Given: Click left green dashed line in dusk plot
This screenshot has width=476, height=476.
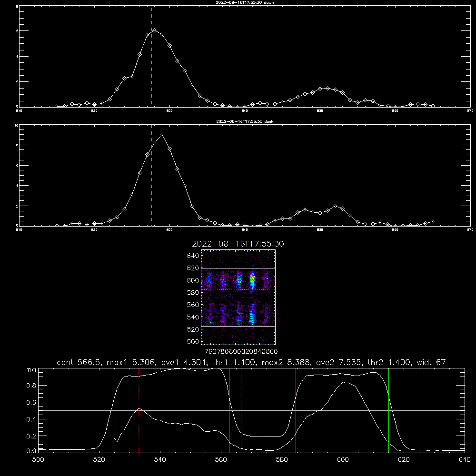Looking at the screenshot, I should coord(151,176).
